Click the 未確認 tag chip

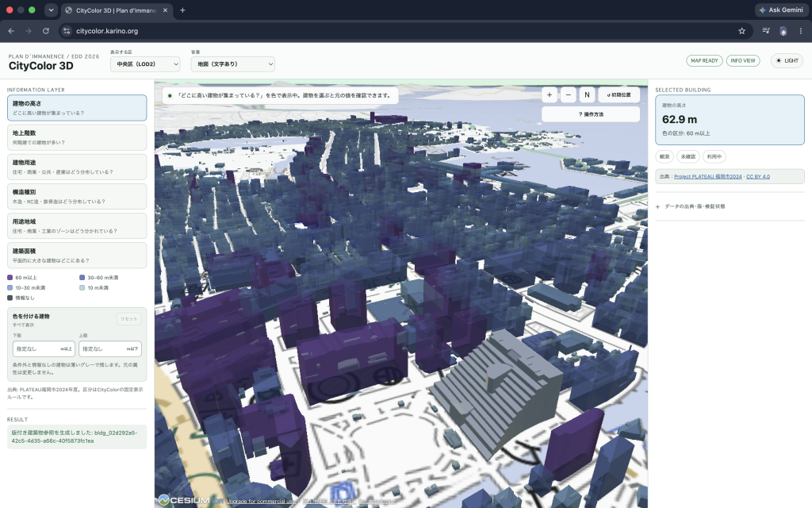(x=688, y=156)
